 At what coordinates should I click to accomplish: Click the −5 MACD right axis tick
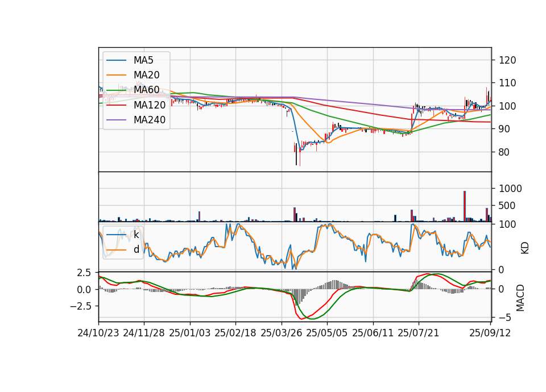click(504, 318)
